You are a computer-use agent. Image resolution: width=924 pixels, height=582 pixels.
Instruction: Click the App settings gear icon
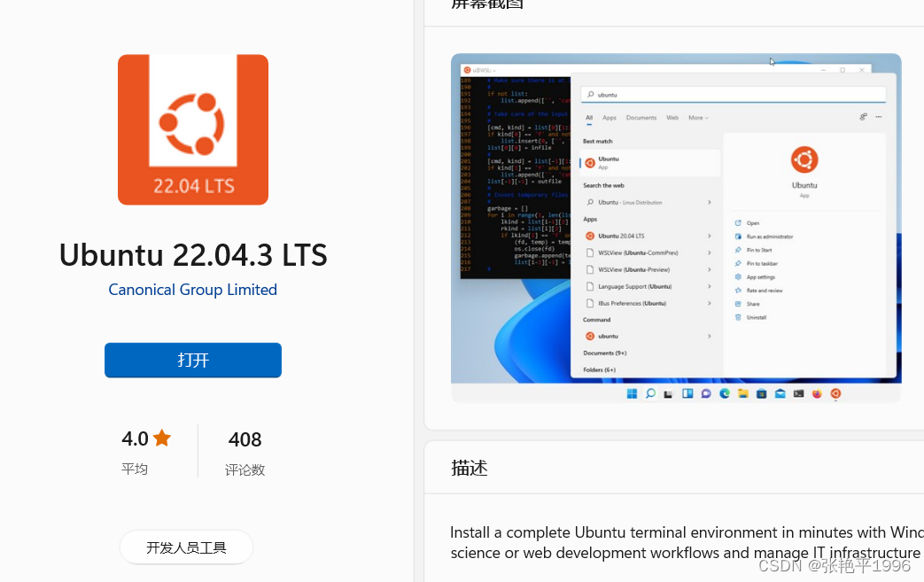[737, 277]
